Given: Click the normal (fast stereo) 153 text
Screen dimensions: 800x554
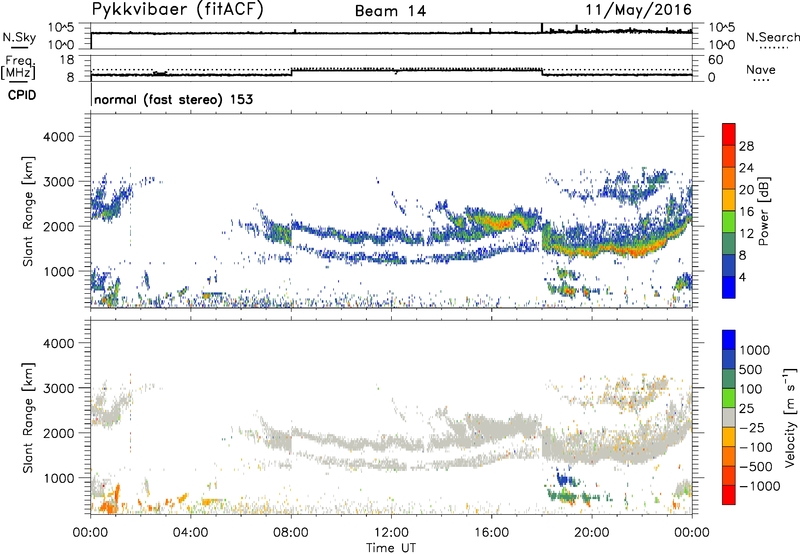Looking at the screenshot, I should point(173,99).
